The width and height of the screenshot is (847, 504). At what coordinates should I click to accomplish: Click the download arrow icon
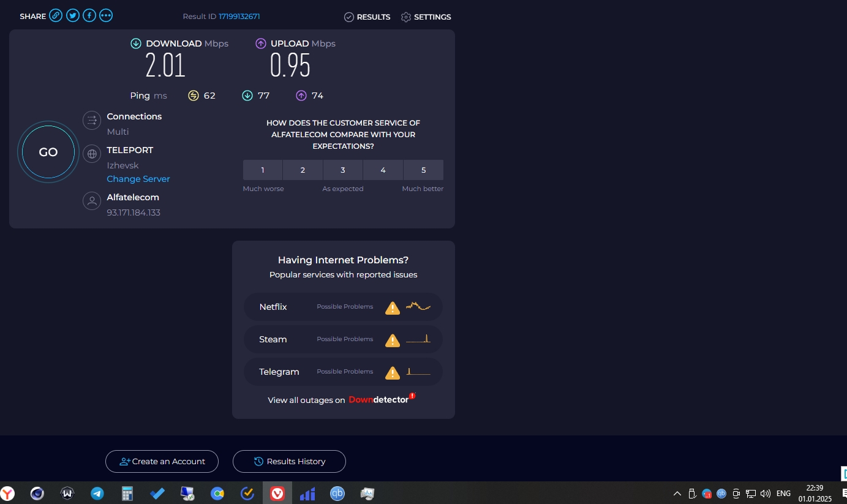pos(136,43)
